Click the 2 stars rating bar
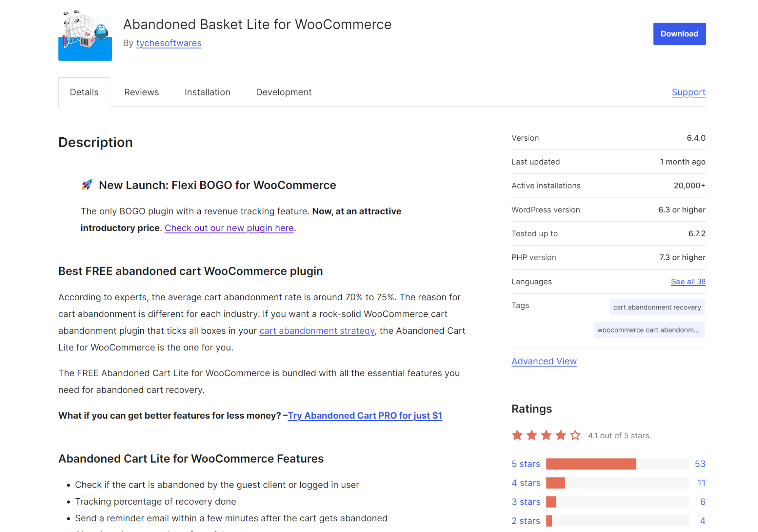Viewport: 758px width, 532px height. (x=617, y=521)
